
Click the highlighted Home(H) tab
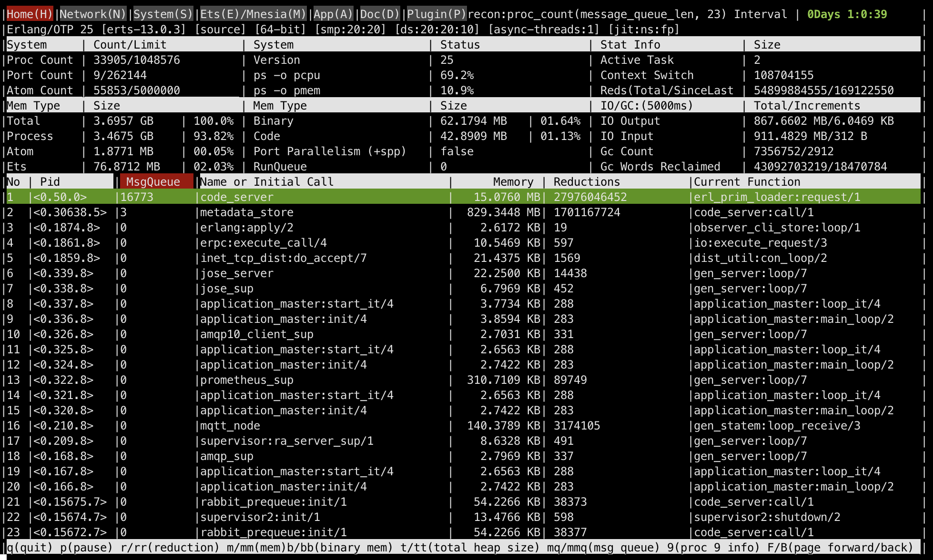tap(29, 14)
